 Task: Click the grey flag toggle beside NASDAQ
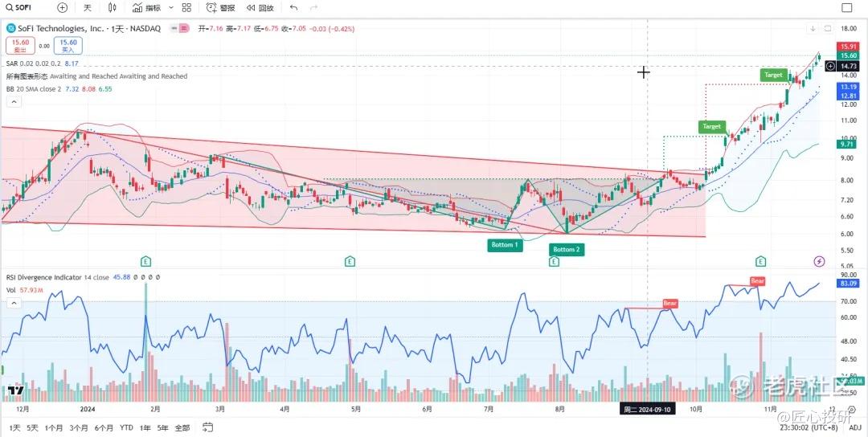click(x=174, y=28)
